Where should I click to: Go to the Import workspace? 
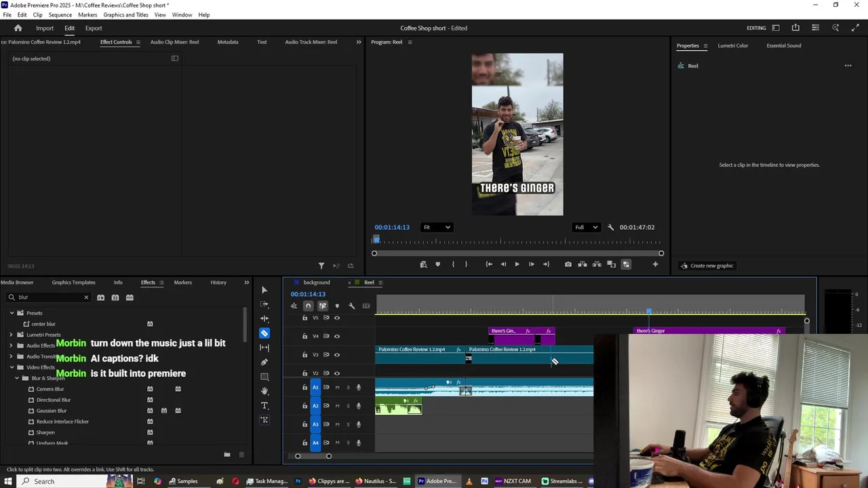45,28
